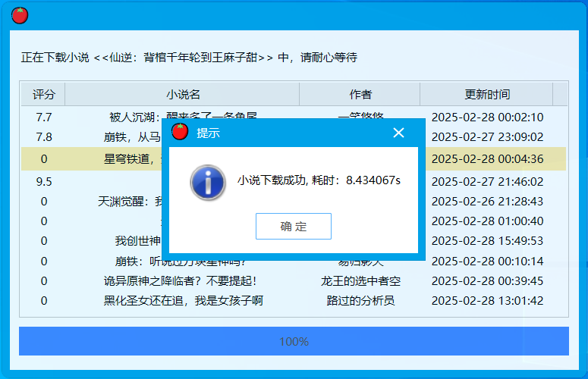Viewport: 588px width, 379px height.
Task: Click the 小说下载成功 message text
Action: click(x=319, y=180)
